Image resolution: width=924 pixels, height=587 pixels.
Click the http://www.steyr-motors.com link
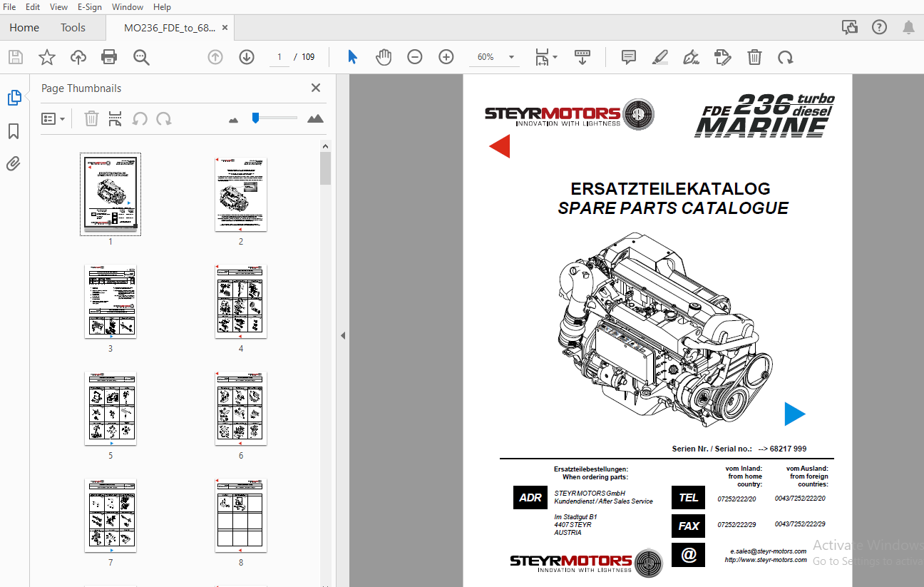[x=766, y=560]
